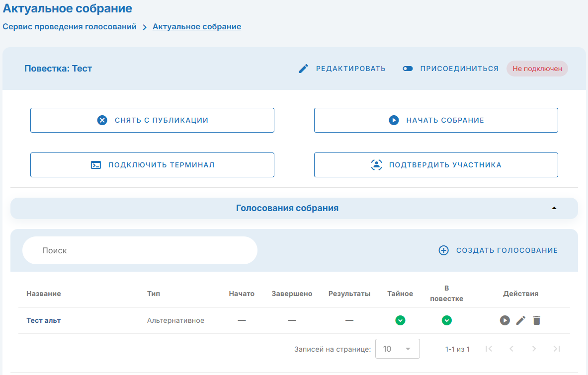Sort the table by the Название column header
The height and width of the screenshot is (375, 588).
click(44, 294)
